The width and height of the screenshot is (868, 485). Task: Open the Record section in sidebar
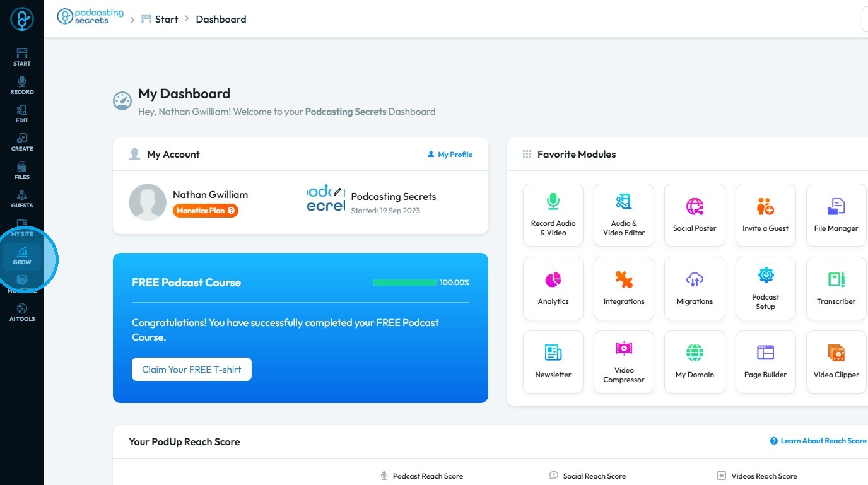pyautogui.click(x=22, y=85)
